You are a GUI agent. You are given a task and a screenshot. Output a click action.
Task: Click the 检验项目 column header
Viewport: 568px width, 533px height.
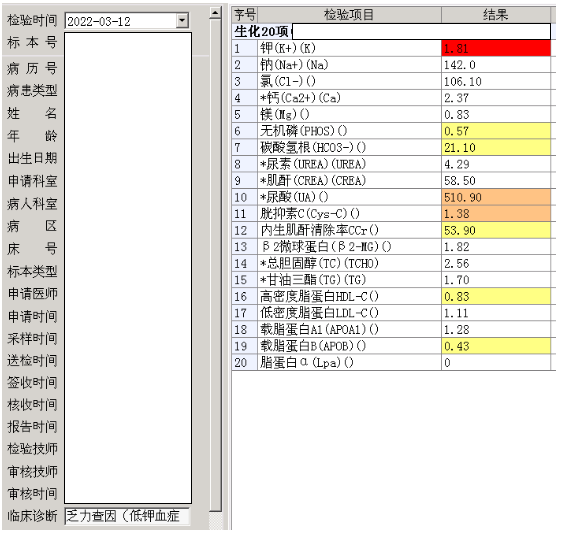tap(349, 15)
